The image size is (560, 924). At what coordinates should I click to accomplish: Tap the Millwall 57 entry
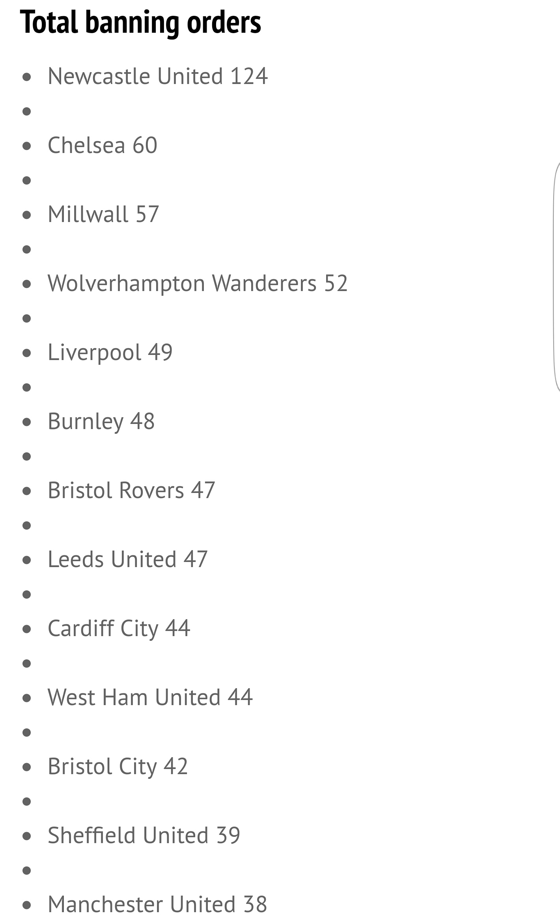coord(103,214)
